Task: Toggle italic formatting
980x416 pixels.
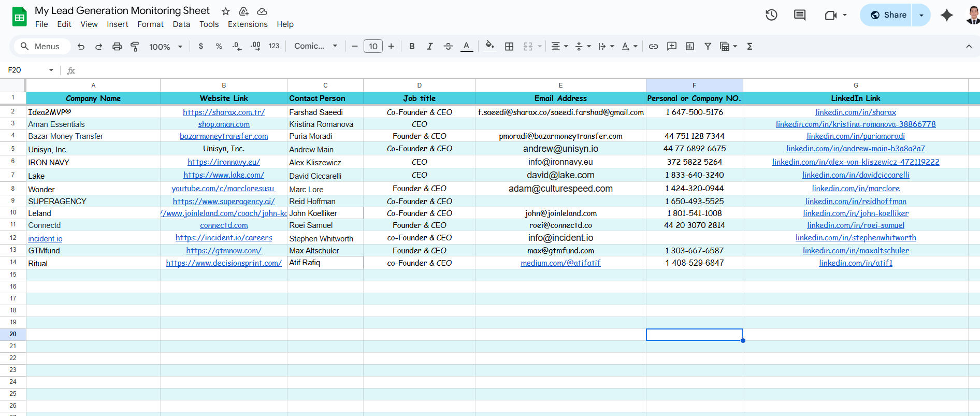Action: pyautogui.click(x=430, y=47)
